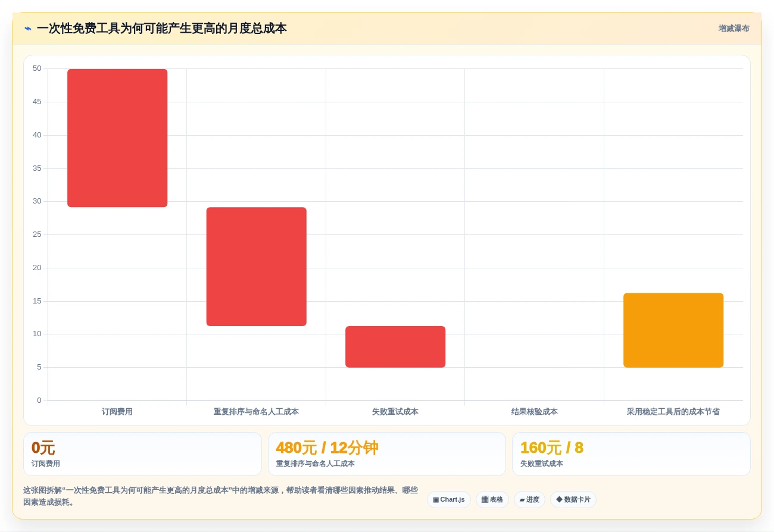Click the red 重复排序与命名人工成本 bar
This screenshot has width=774, height=532.
point(257,267)
